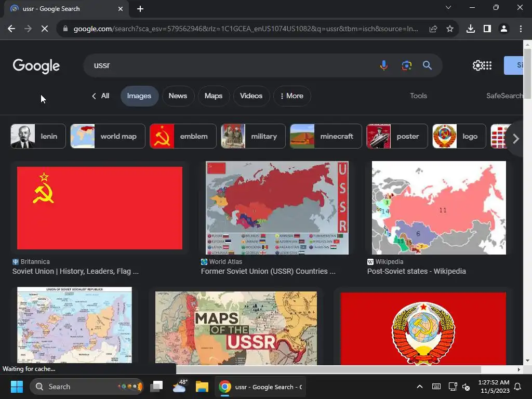Screen dimensions: 532x399
Task: Select the Images tab
Action: (139, 96)
